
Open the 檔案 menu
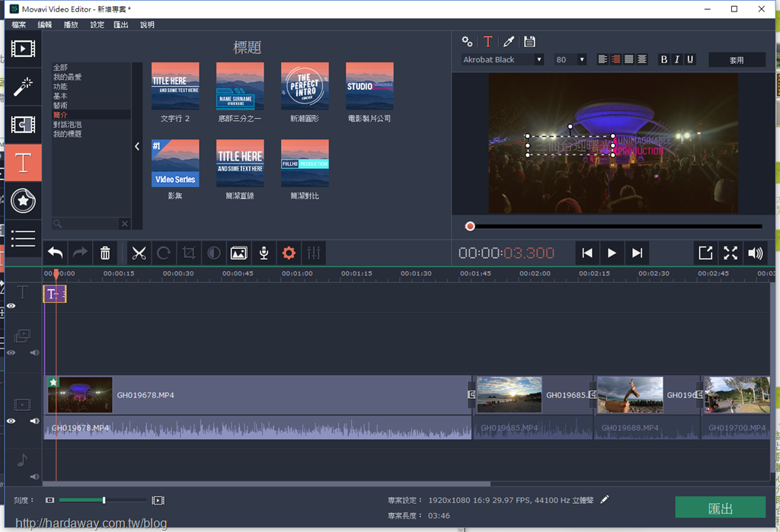click(x=18, y=24)
